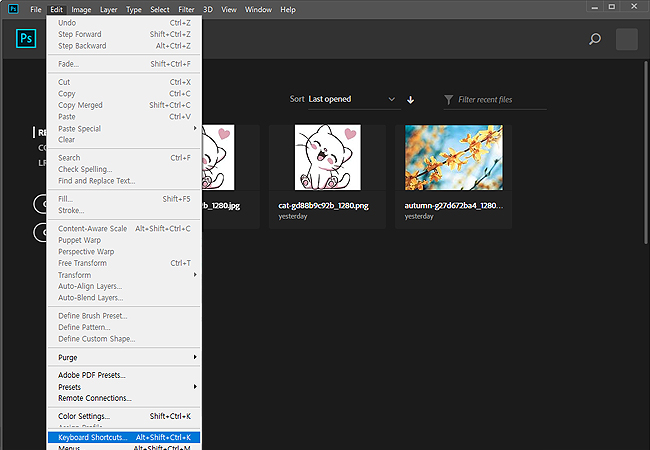Screen dimensions: 650x450
Task: Open the View menu
Action: point(228,9)
